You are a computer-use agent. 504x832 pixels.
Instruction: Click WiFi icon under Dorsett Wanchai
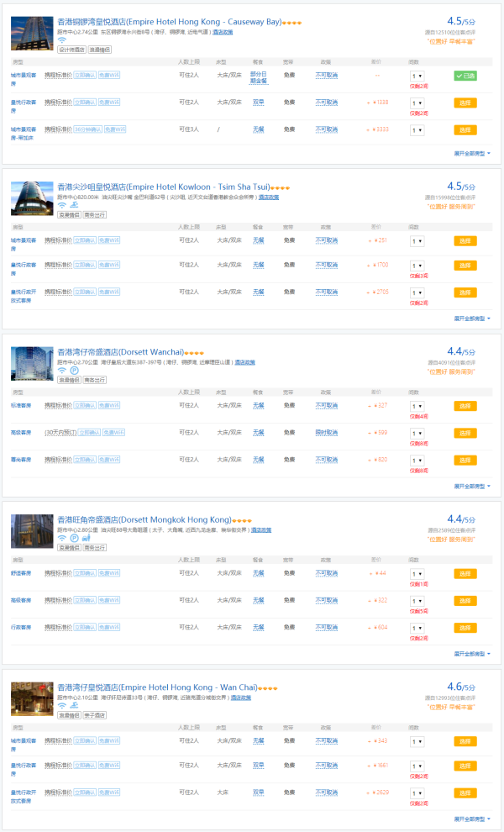(x=62, y=371)
